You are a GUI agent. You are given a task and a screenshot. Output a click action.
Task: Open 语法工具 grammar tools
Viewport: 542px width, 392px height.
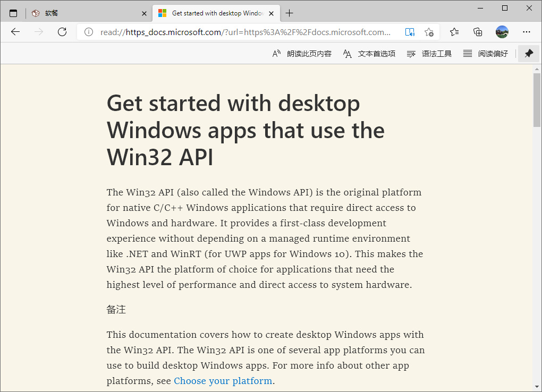point(429,54)
